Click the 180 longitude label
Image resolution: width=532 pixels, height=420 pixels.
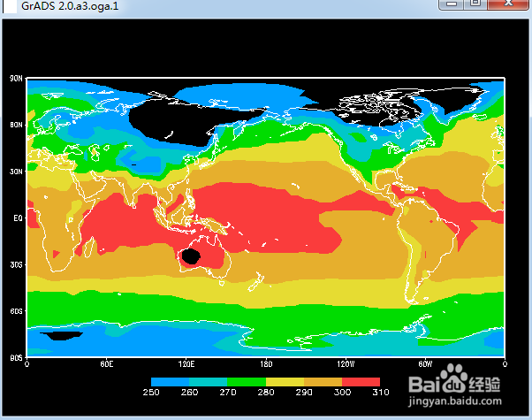point(266,364)
